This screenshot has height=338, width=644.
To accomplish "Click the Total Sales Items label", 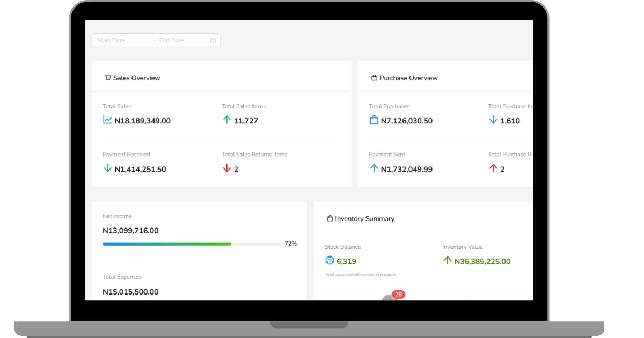I will tap(244, 106).
